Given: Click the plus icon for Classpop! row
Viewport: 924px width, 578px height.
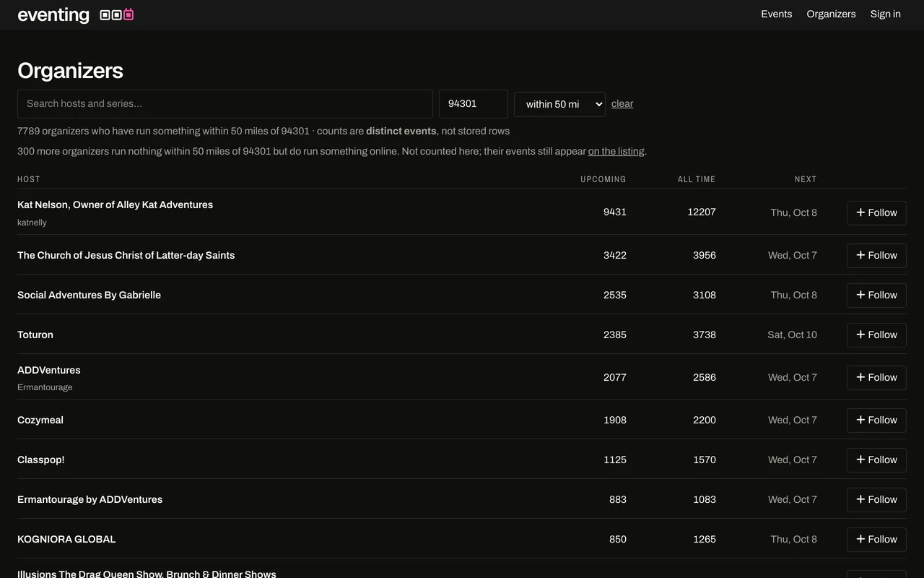Looking at the screenshot, I should click(x=860, y=460).
